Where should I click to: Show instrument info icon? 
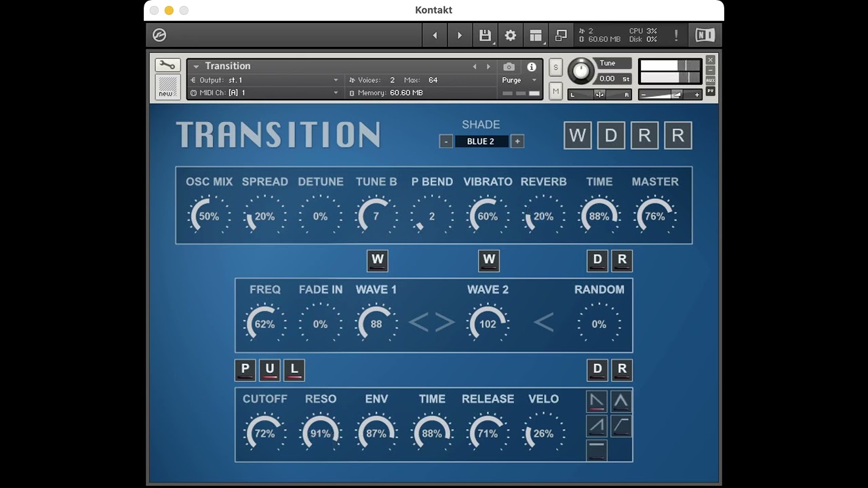[532, 66]
